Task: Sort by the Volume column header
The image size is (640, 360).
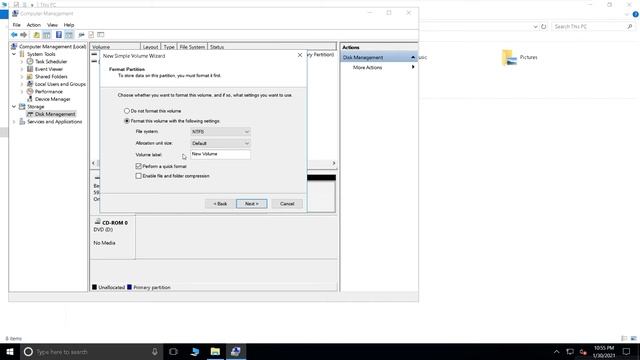Action: [x=115, y=47]
